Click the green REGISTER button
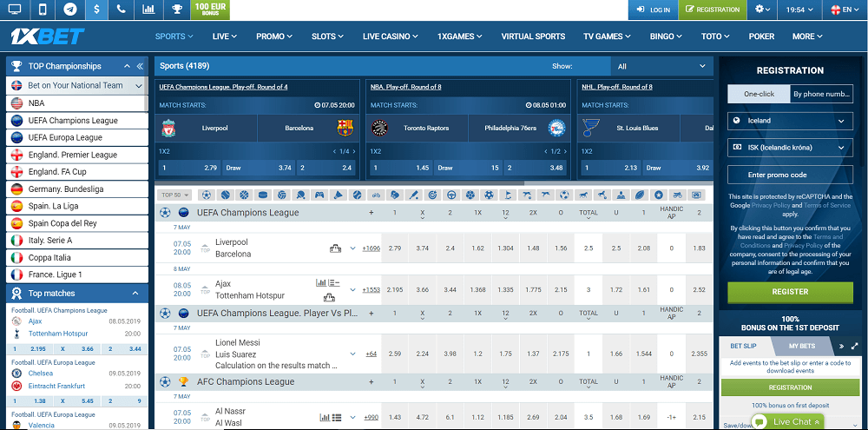The width and height of the screenshot is (868, 430). [x=789, y=292]
